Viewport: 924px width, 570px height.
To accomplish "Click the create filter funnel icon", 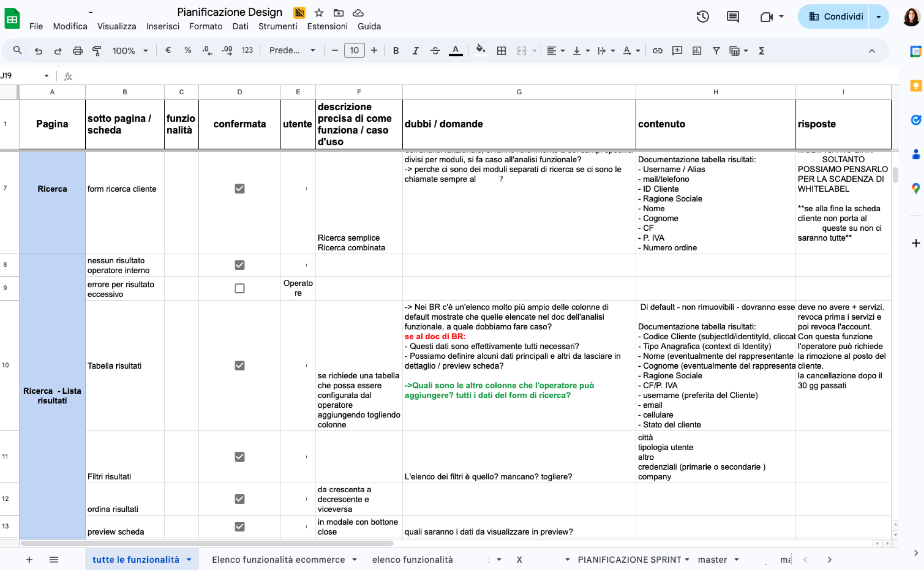I will click(716, 51).
